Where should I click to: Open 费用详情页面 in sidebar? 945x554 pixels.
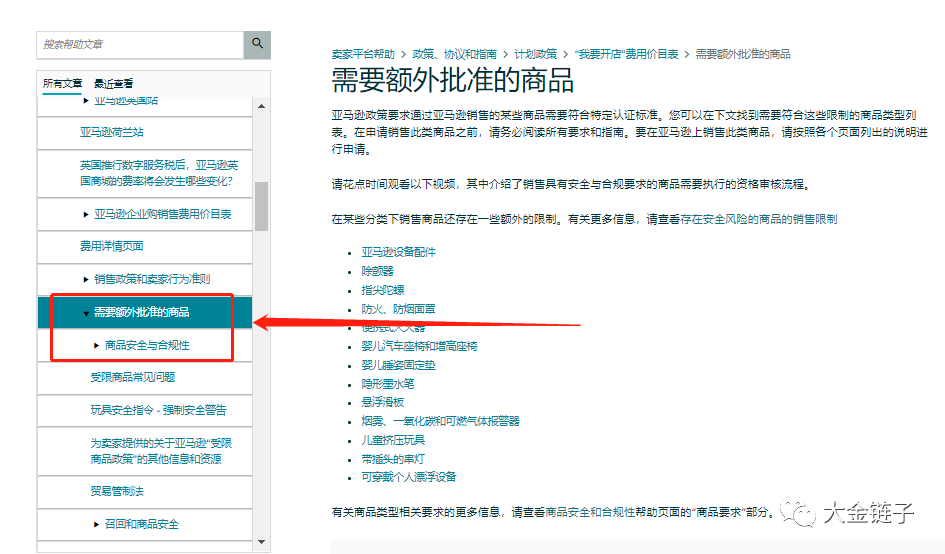click(x=111, y=246)
